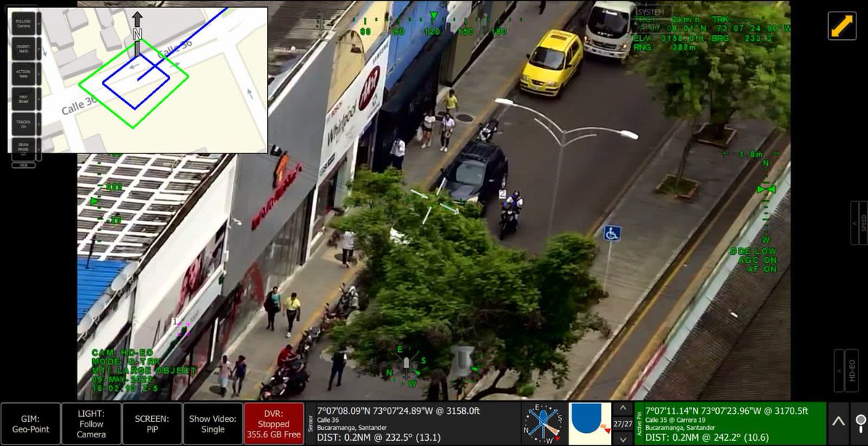Viewport: 868px width, 446px height.
Task: Click the HIDE button under map controls
Action: pos(24,165)
